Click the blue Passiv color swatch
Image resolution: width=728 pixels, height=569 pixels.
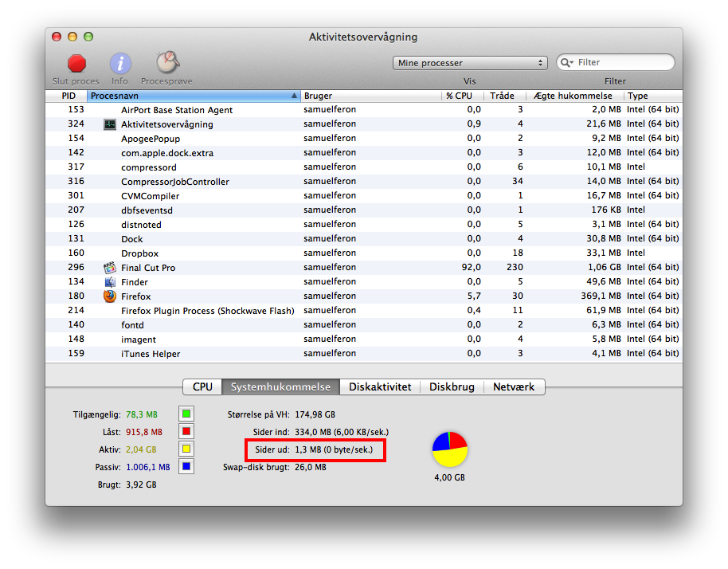pyautogui.click(x=186, y=467)
